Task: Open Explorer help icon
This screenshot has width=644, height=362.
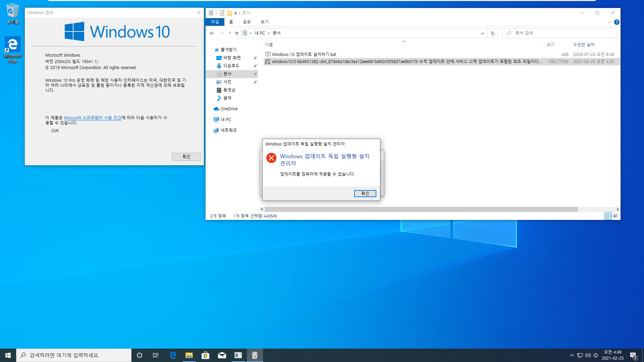Action: point(616,22)
